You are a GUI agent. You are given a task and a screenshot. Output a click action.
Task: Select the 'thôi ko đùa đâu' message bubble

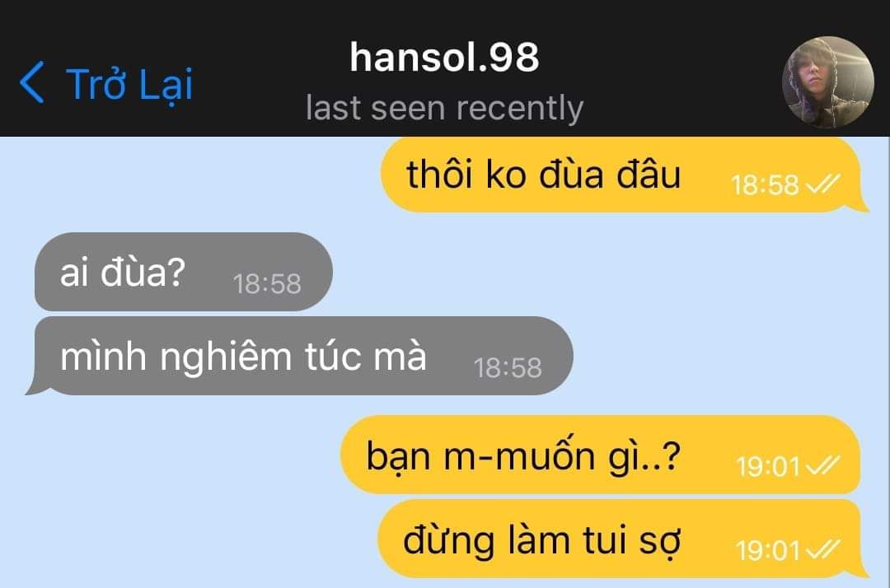click(623, 175)
